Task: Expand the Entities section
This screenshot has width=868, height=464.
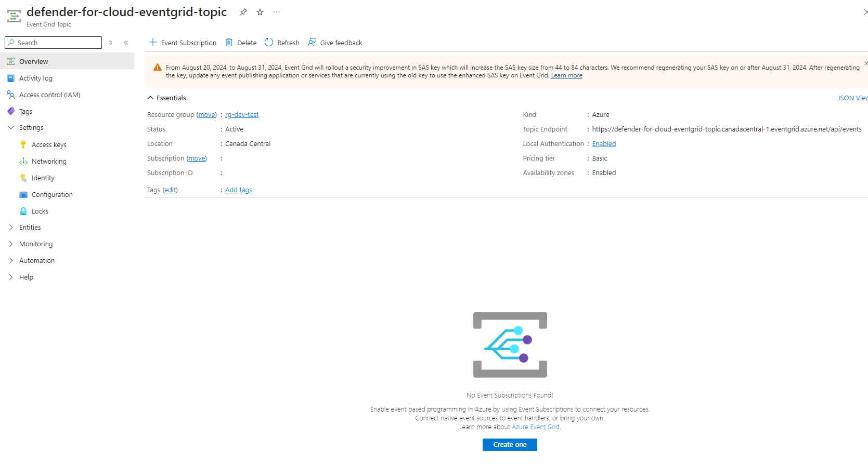Action: pyautogui.click(x=11, y=227)
